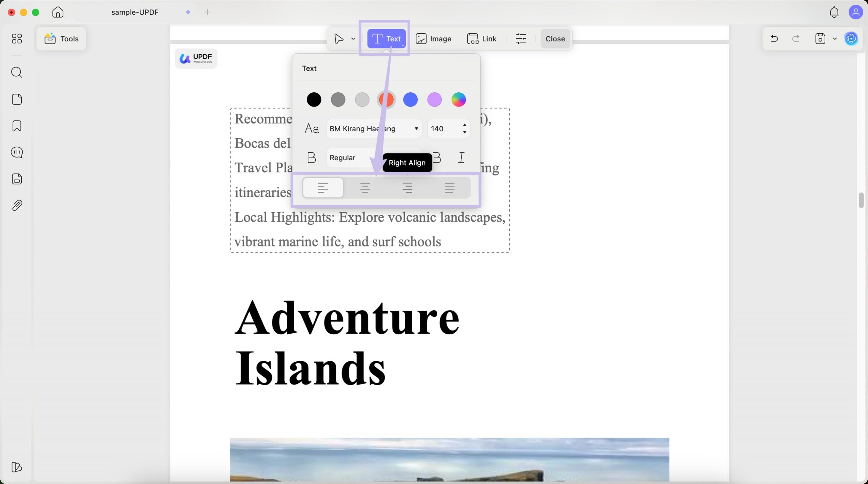Click the attachments paperclip icon
This screenshot has width=868, height=484.
coord(17,205)
